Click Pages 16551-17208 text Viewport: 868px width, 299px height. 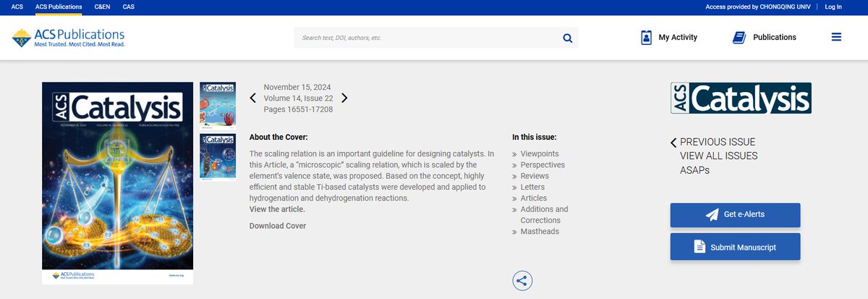pos(298,109)
